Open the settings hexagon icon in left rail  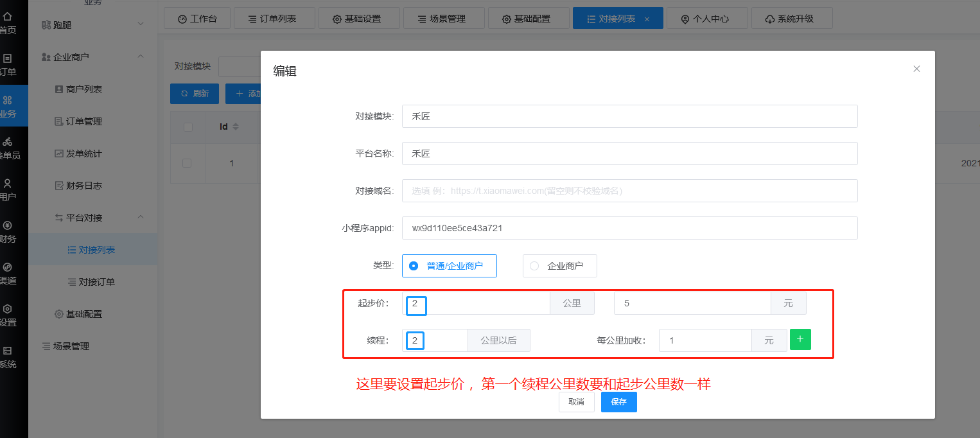(8, 308)
